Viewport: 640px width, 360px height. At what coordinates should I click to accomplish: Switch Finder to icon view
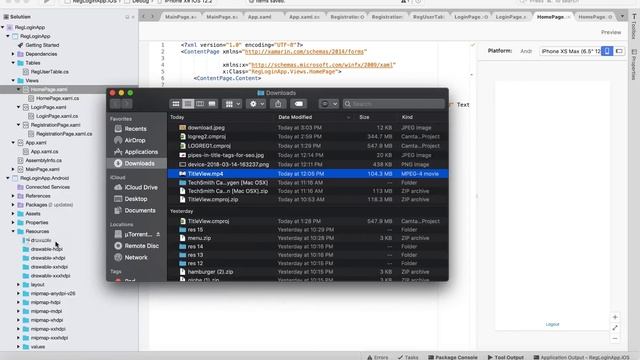(176, 104)
